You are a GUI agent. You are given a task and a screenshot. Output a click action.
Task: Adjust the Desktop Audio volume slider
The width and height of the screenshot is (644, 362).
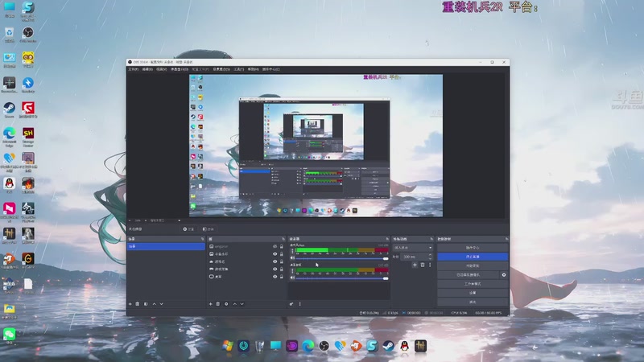pos(341,278)
